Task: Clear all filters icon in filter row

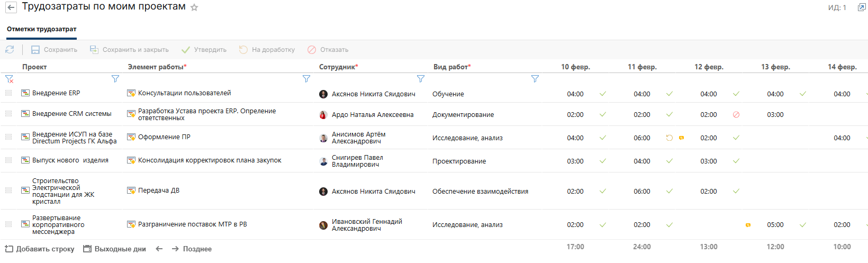Action: tap(9, 79)
